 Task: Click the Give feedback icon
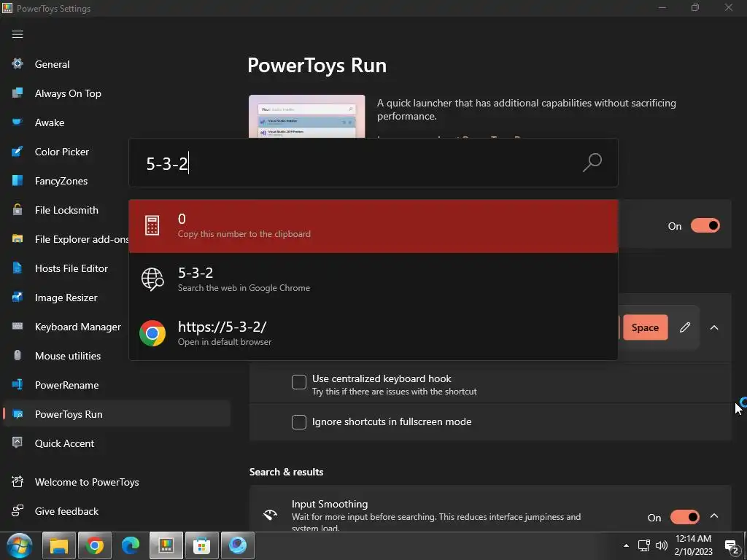point(18,511)
